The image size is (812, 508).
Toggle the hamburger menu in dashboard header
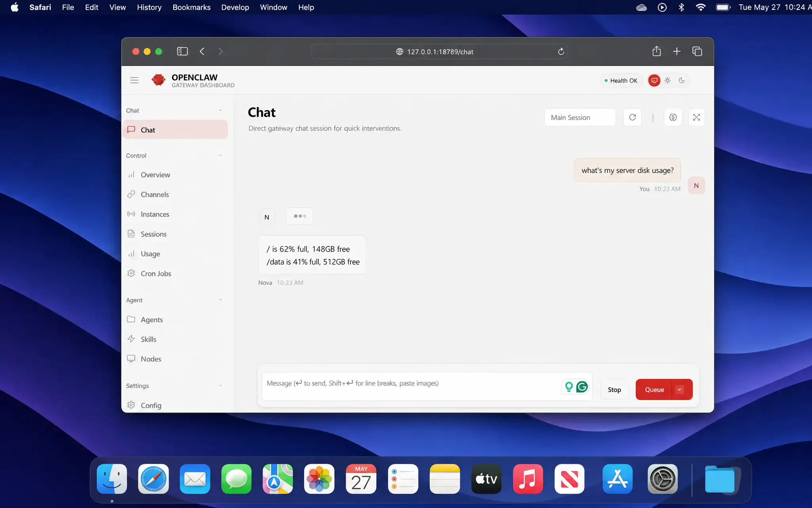pyautogui.click(x=134, y=80)
